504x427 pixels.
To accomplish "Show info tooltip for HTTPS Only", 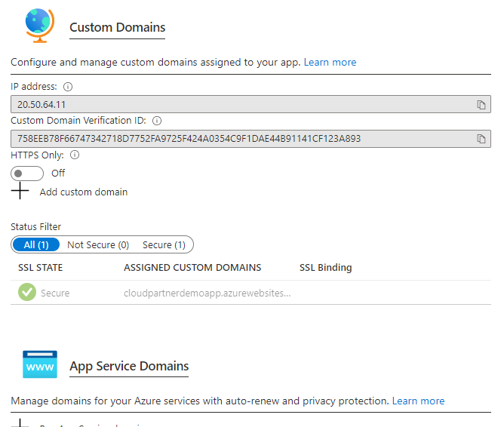I will coord(75,155).
